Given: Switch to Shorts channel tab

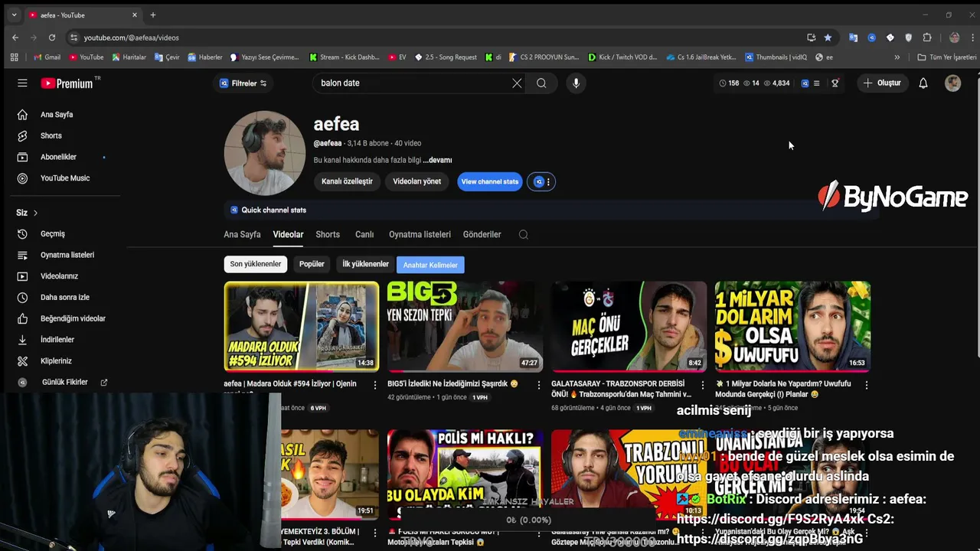Looking at the screenshot, I should pyautogui.click(x=328, y=234).
